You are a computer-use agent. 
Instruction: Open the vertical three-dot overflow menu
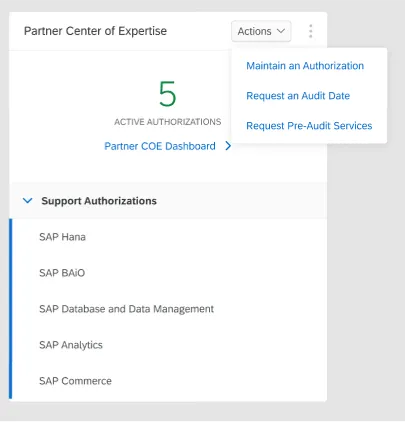(x=311, y=31)
